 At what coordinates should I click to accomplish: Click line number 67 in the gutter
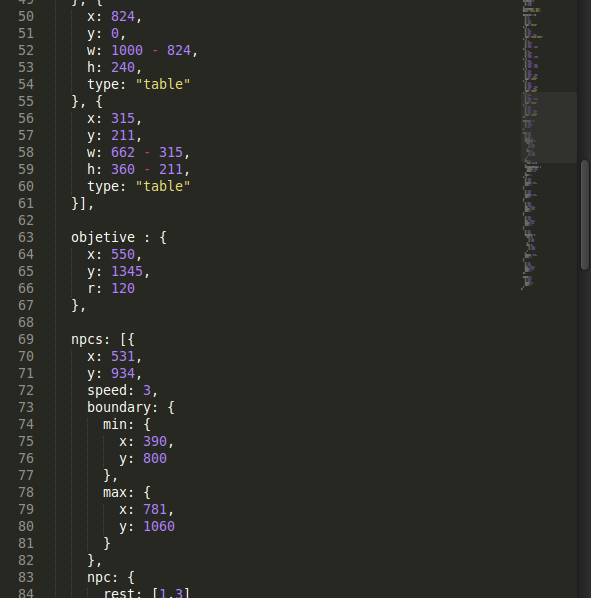tap(26, 305)
